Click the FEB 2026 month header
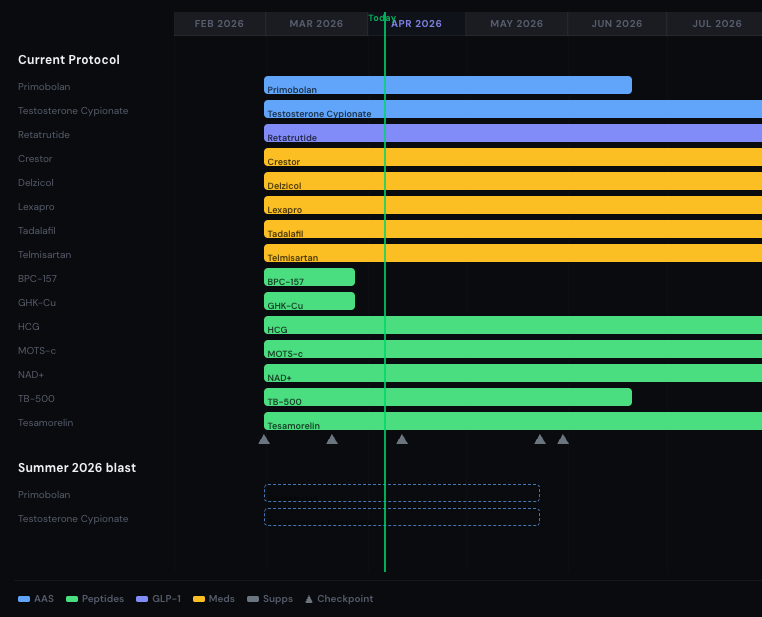 [x=219, y=24]
